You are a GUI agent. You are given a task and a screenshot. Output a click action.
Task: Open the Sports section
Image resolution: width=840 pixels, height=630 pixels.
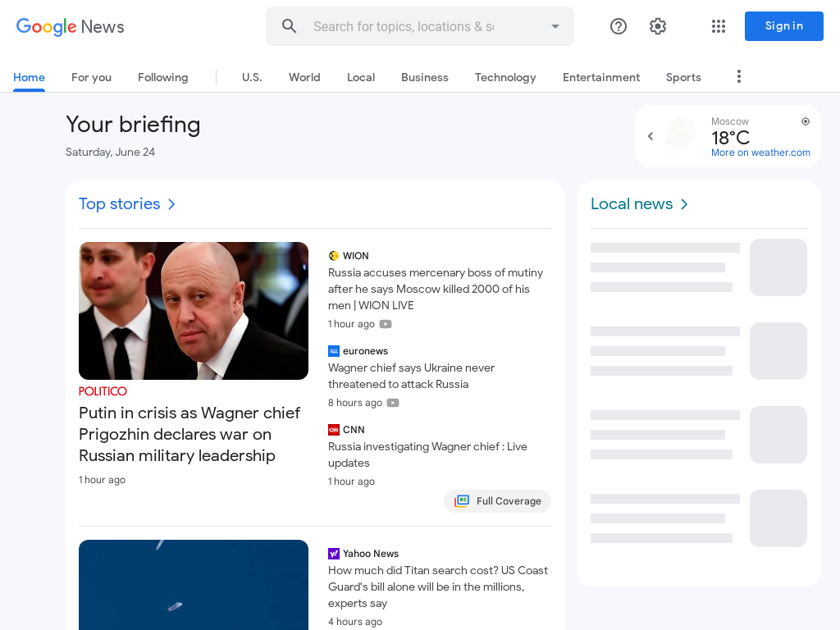coord(683,77)
